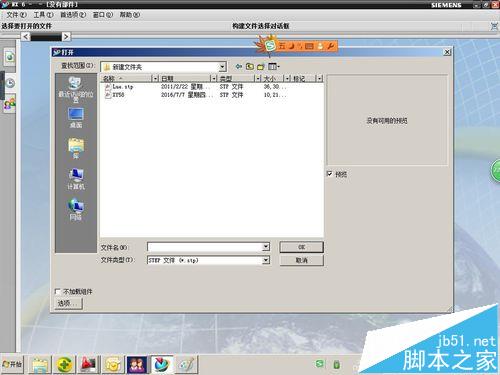Click the OK button
Image resolution: width=500 pixels, height=375 pixels.
coord(301,247)
